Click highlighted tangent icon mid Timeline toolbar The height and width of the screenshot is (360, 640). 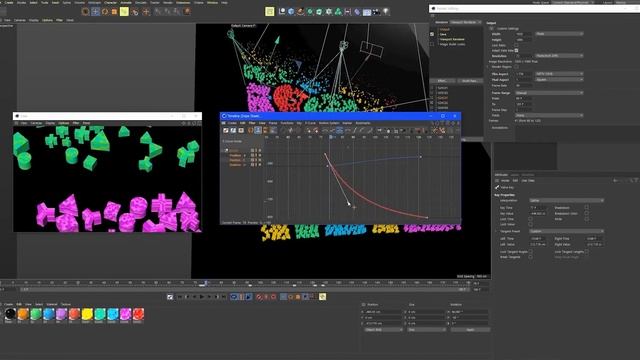[x=339, y=130]
